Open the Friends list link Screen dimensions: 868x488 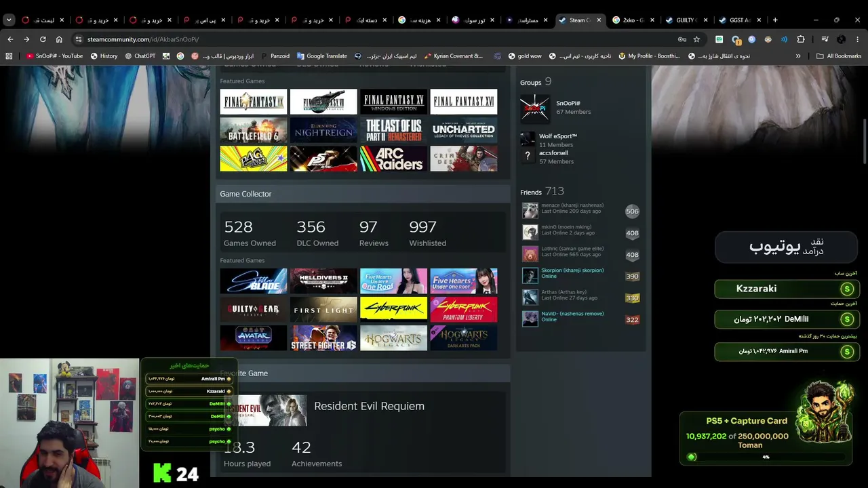pyautogui.click(x=531, y=192)
